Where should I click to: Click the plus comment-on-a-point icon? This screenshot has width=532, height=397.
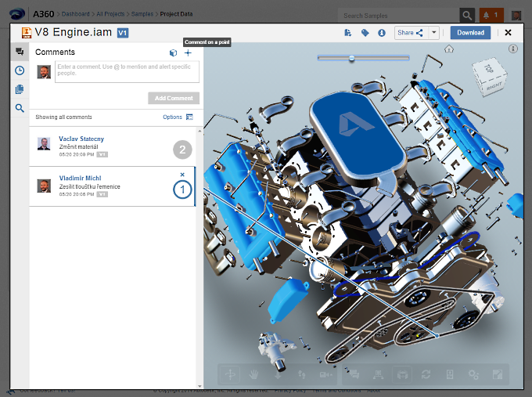[x=188, y=52]
